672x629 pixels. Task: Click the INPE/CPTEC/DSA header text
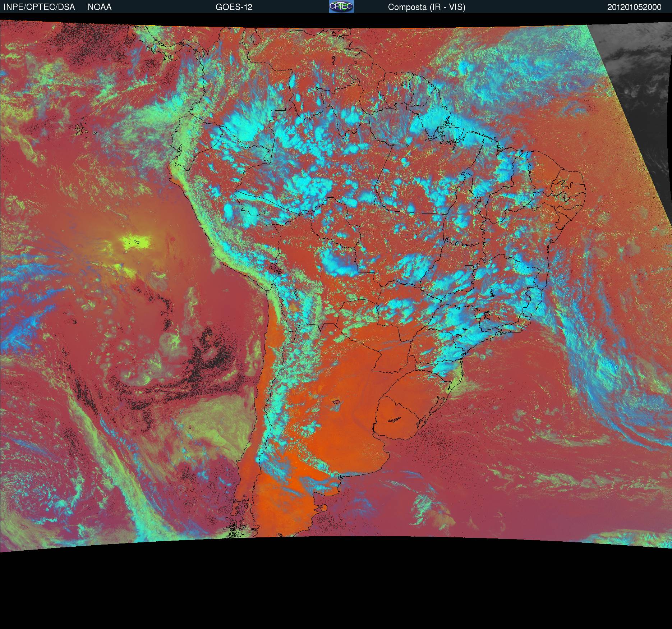[39, 7]
